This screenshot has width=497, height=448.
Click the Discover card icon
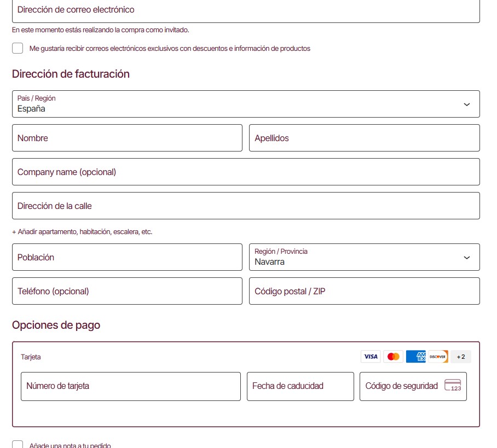[438, 357]
